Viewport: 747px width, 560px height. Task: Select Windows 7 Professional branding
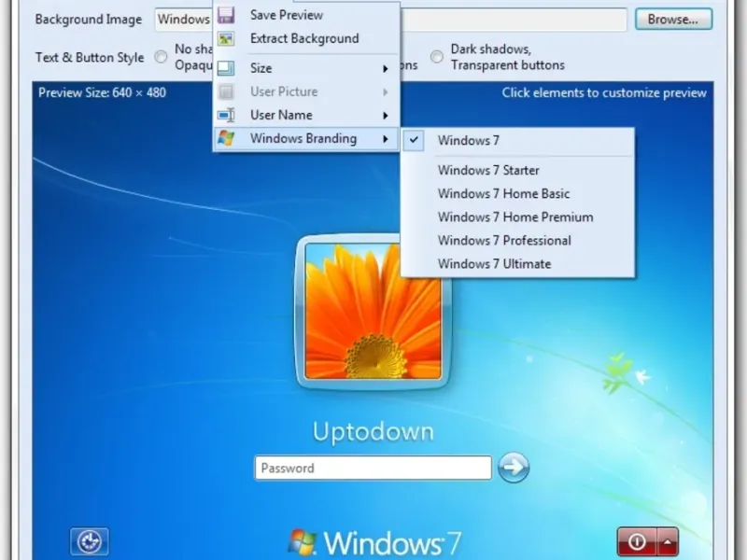coord(518,241)
